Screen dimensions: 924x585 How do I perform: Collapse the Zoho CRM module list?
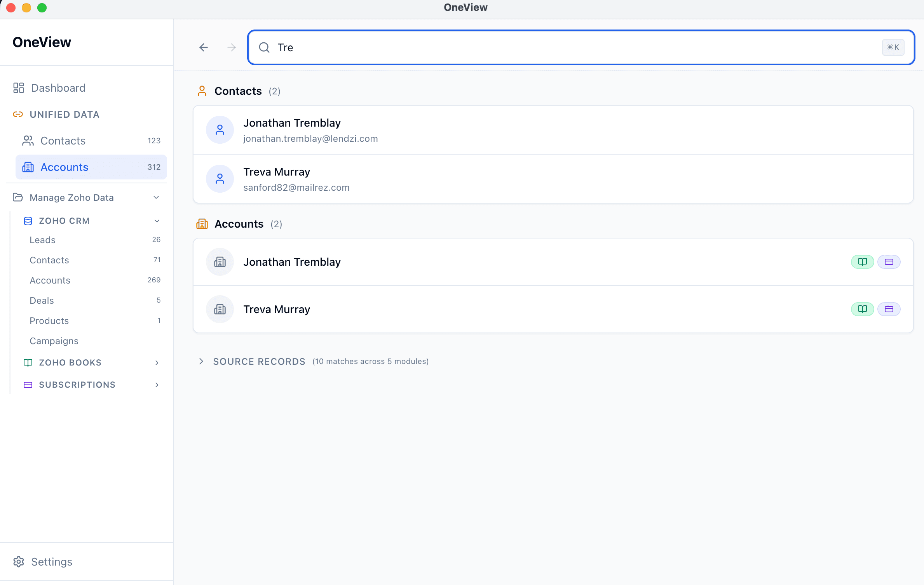(x=157, y=220)
